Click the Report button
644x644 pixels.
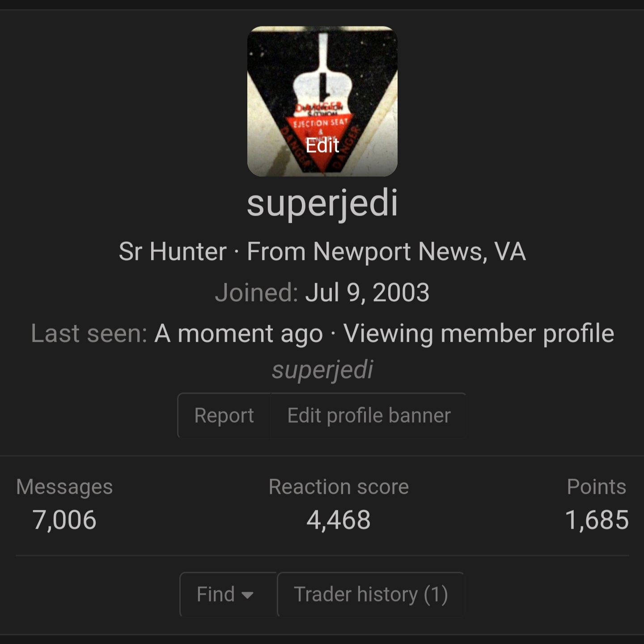[x=224, y=415]
